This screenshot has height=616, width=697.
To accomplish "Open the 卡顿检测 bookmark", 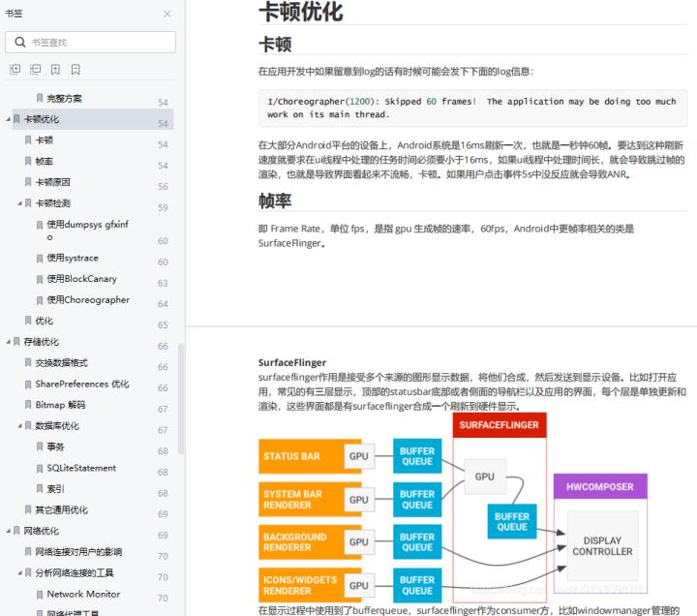I will tap(52, 203).
